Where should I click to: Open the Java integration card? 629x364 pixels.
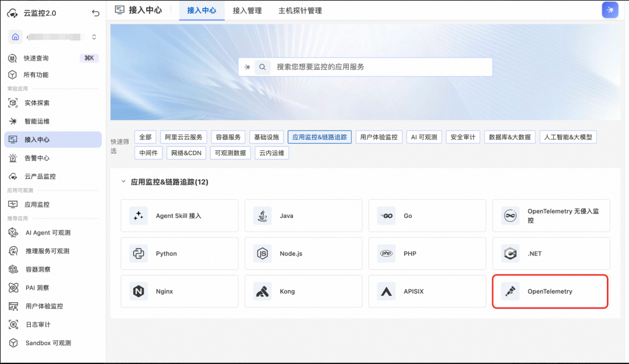click(x=303, y=216)
